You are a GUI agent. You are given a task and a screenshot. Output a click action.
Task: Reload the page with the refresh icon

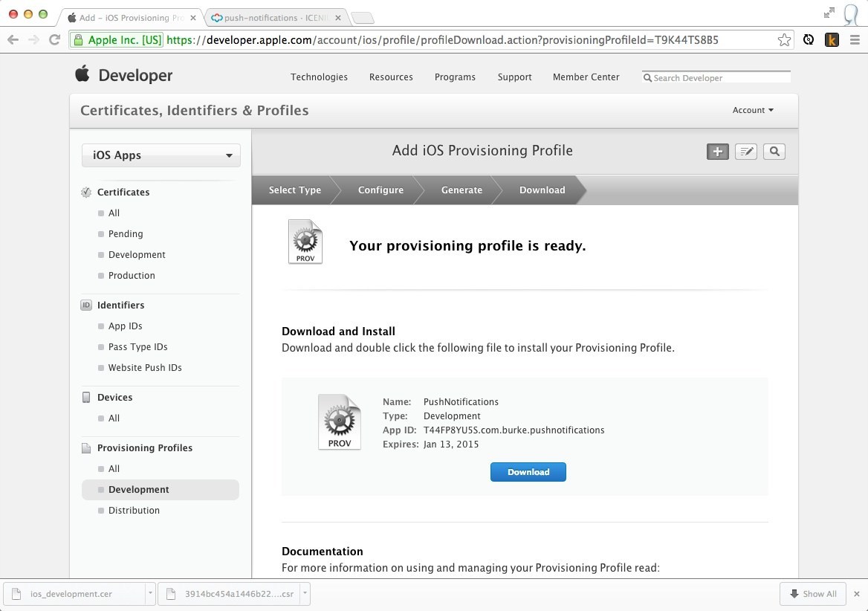point(54,40)
